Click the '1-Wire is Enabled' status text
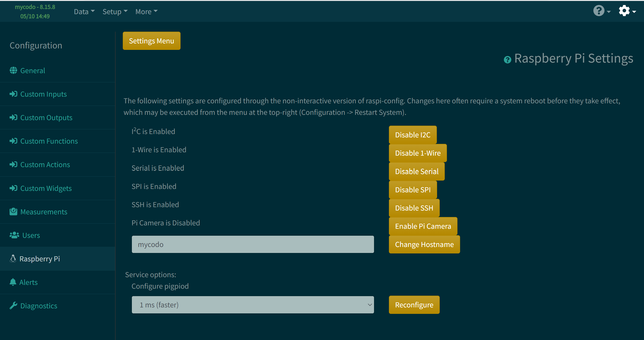 159,150
